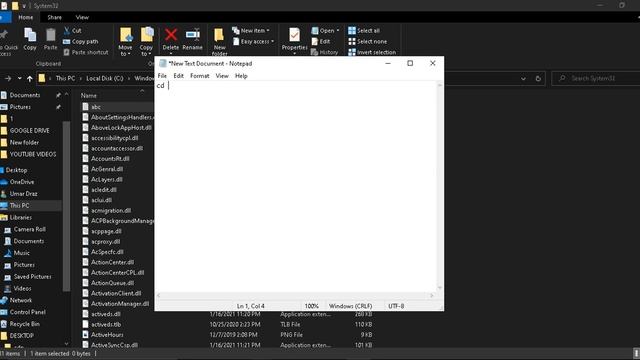
Task: Open Notepad Edit menu
Action: pos(178,76)
